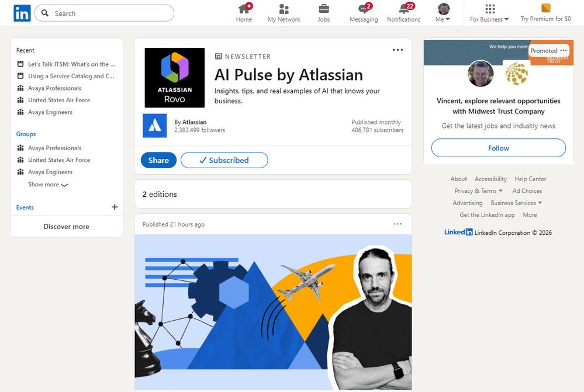Click the 486,781 subscribers text

(377, 130)
